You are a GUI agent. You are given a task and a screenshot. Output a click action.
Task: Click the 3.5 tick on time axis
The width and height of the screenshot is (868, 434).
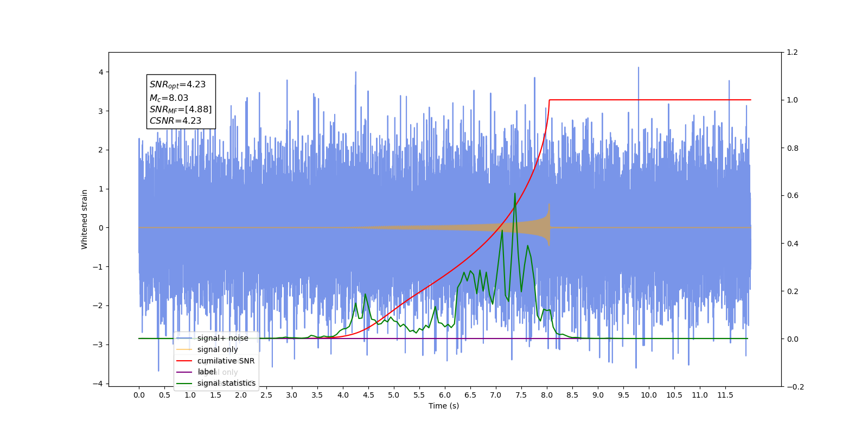(x=317, y=395)
